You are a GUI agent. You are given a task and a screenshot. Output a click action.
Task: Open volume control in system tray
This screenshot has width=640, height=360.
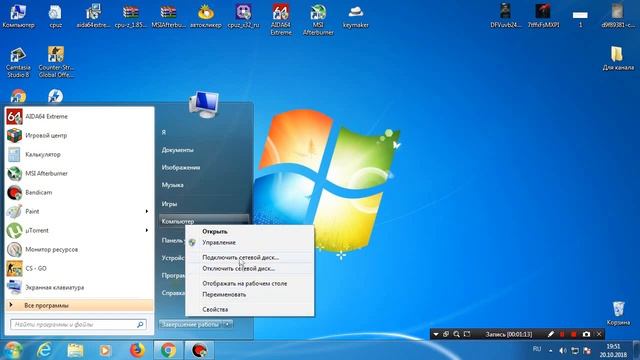click(563, 351)
